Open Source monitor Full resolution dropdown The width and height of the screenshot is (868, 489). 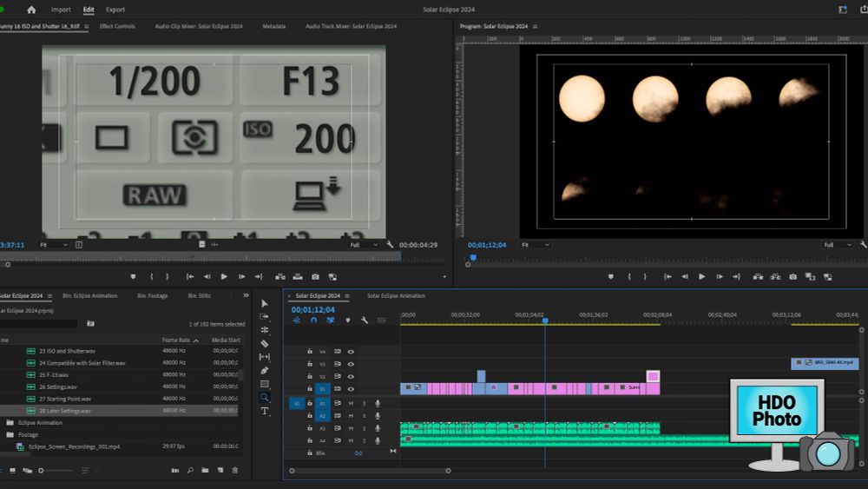coord(363,245)
